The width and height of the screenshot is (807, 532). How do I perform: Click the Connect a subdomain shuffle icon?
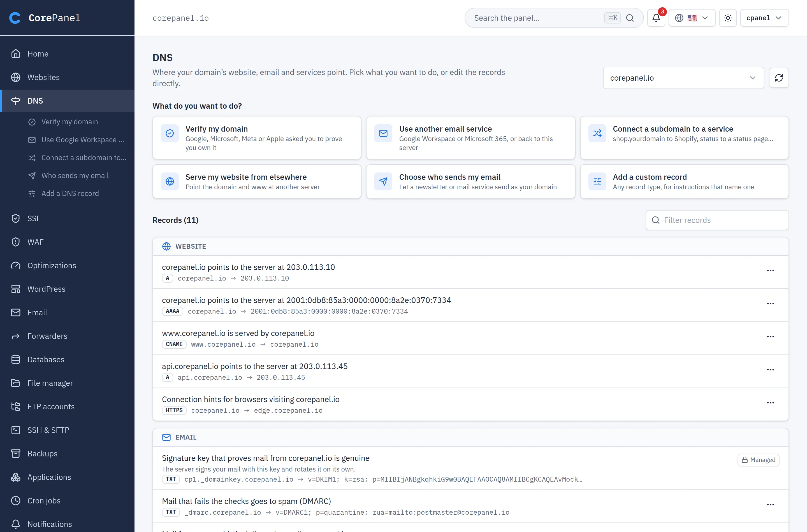597,133
